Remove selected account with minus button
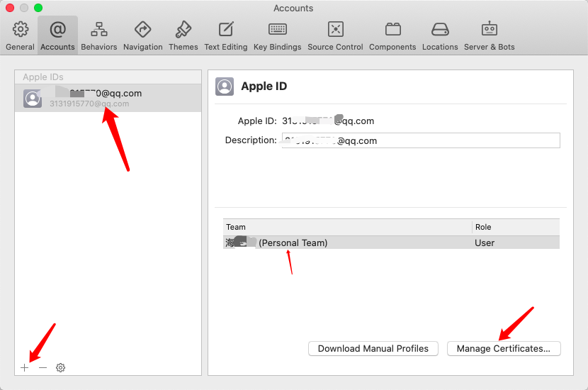 [x=43, y=367]
